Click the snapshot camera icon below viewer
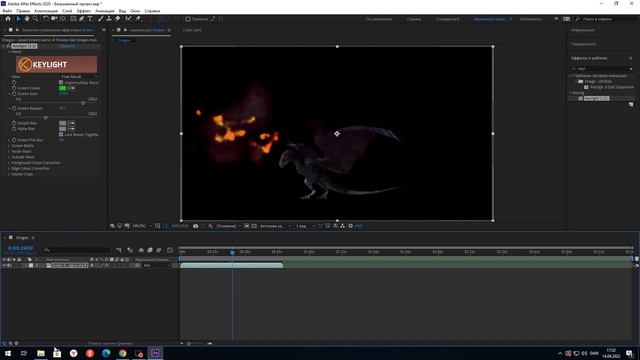This screenshot has height=360, width=640. click(x=196, y=226)
